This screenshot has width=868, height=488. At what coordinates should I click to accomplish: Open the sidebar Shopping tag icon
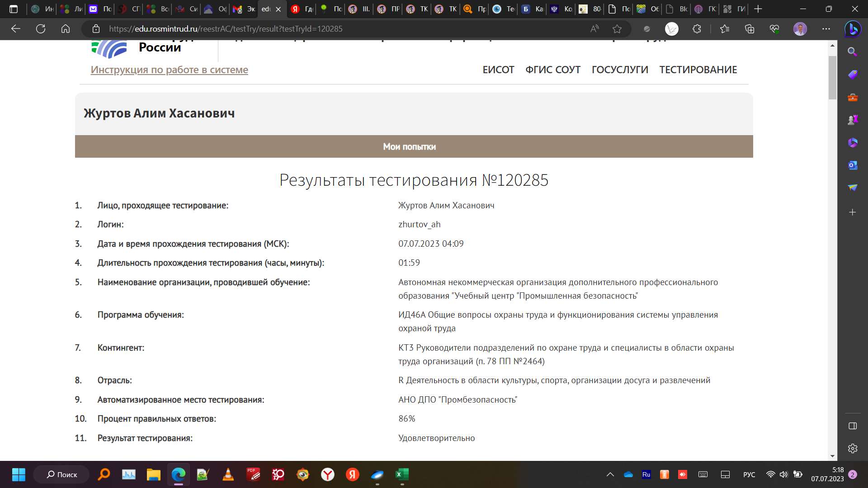pos(853,75)
